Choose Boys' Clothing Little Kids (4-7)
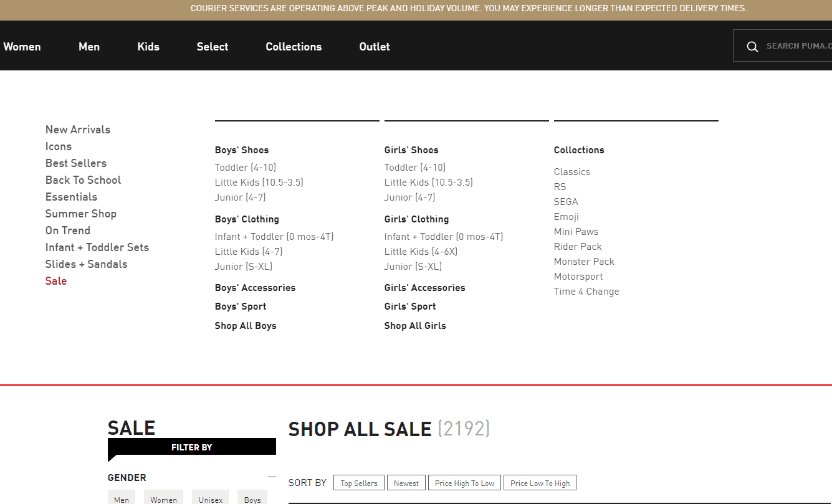This screenshot has width=832, height=504. point(249,252)
